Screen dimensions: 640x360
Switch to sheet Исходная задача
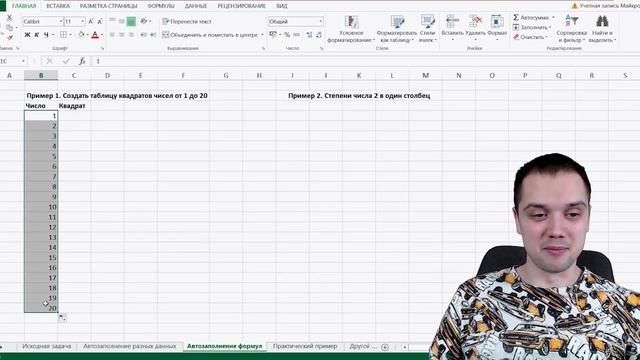pyautogui.click(x=47, y=346)
